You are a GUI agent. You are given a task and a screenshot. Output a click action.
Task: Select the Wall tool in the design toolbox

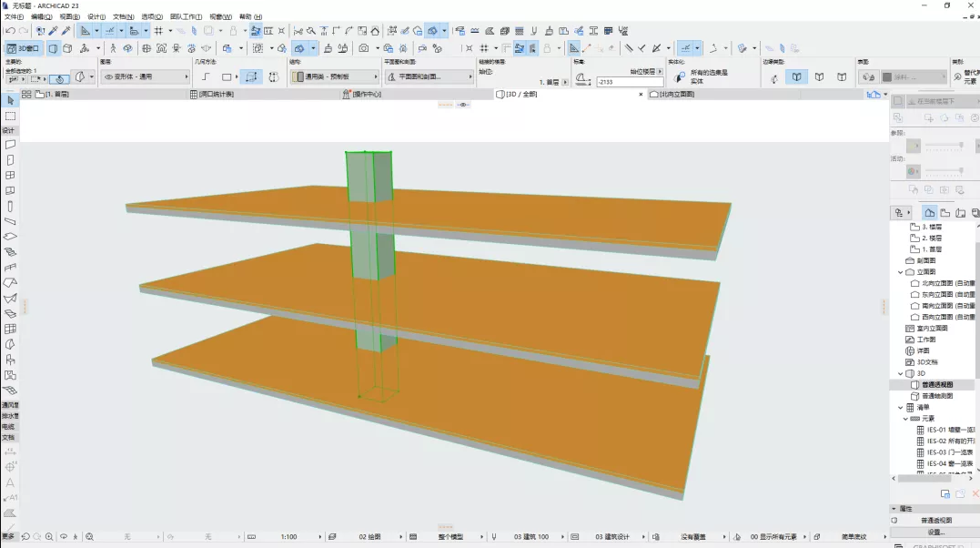tap(10, 144)
